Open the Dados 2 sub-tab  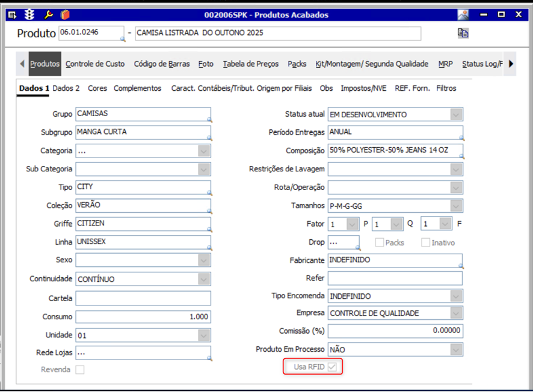coord(66,88)
